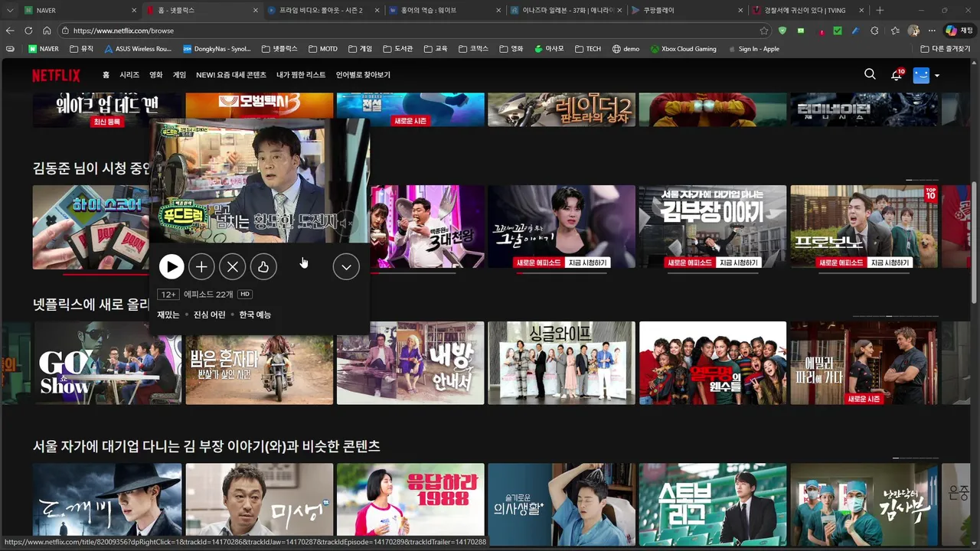Open the GO Show thumbnail

108,363
